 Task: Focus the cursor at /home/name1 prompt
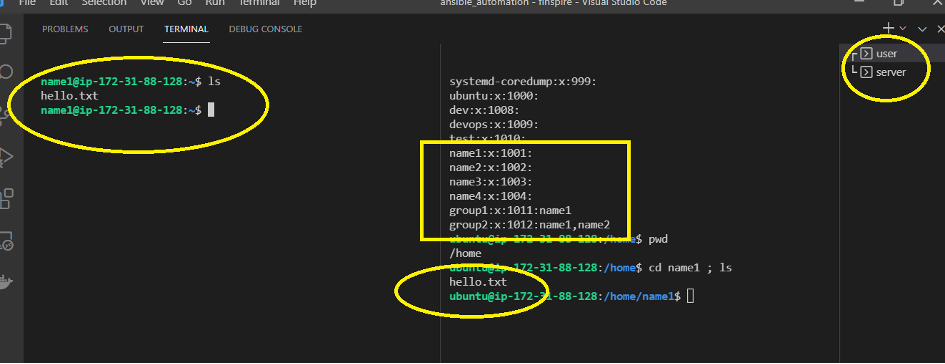(x=691, y=297)
